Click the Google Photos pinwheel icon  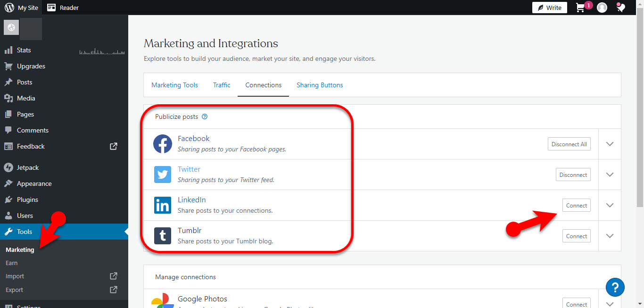[x=163, y=302]
